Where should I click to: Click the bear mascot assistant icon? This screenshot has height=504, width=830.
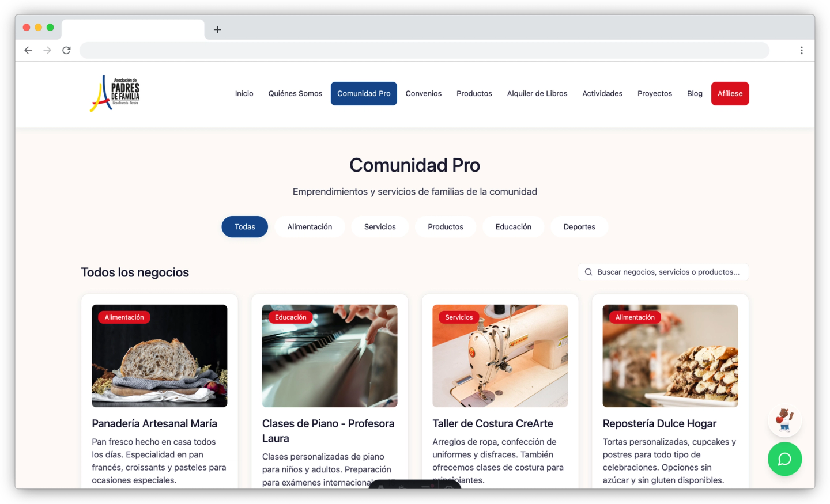click(784, 420)
